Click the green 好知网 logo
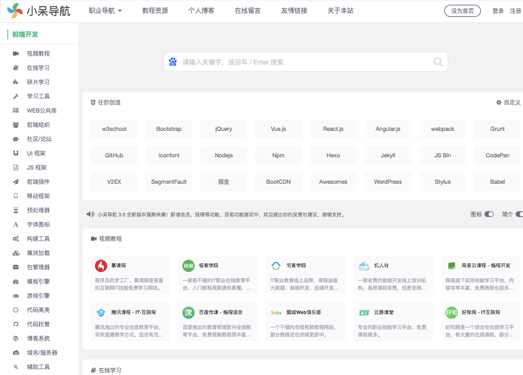Screen dimensions: 523x375 tap(452, 313)
